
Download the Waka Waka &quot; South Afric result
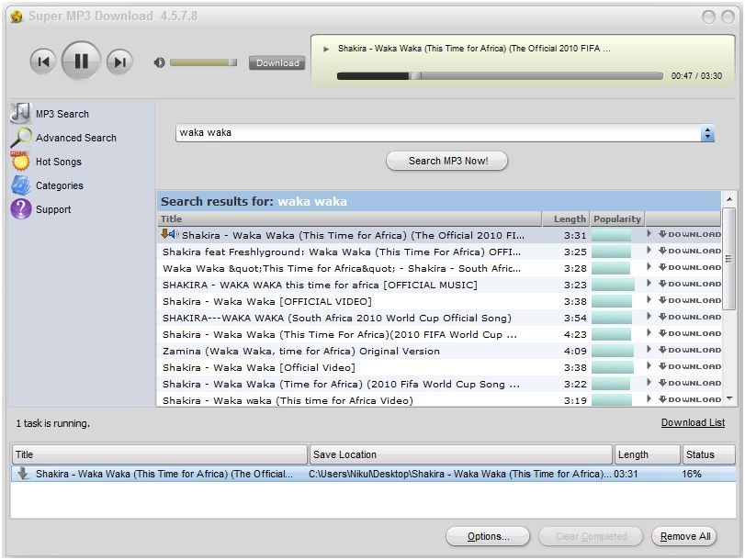(x=690, y=267)
